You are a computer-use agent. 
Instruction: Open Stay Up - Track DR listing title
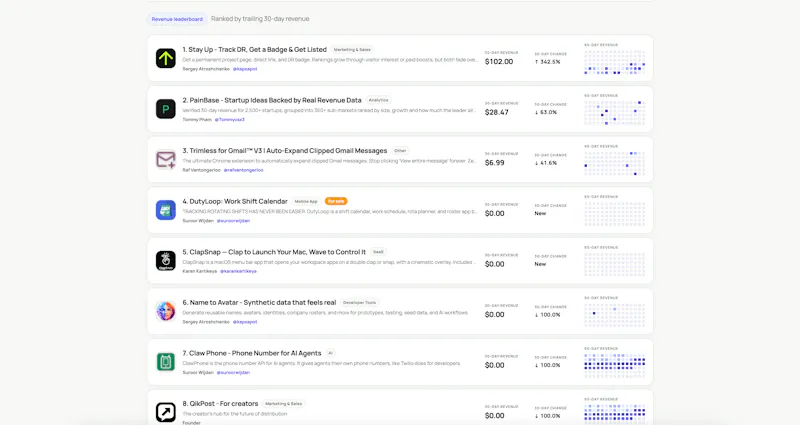pos(255,49)
